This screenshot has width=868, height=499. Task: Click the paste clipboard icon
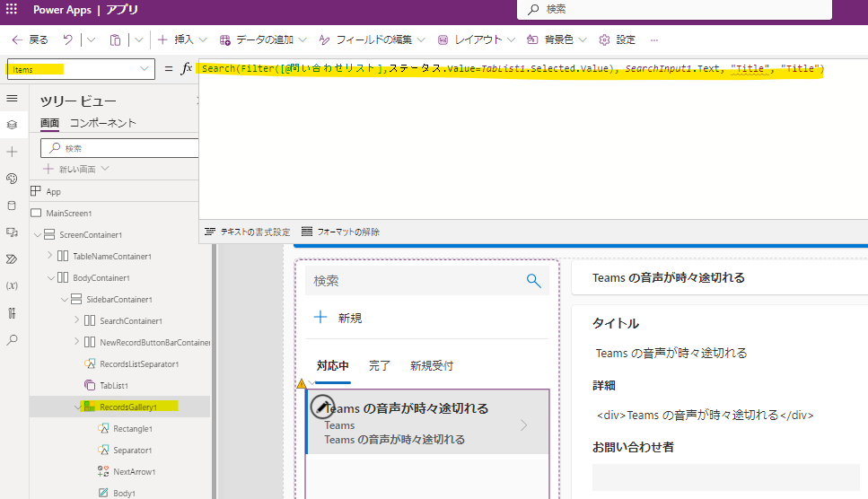(x=115, y=39)
